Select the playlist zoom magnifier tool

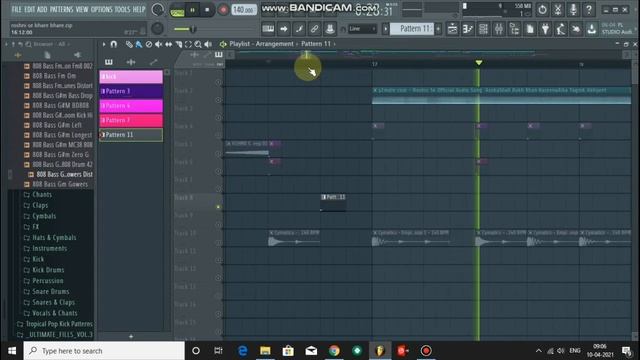198,44
